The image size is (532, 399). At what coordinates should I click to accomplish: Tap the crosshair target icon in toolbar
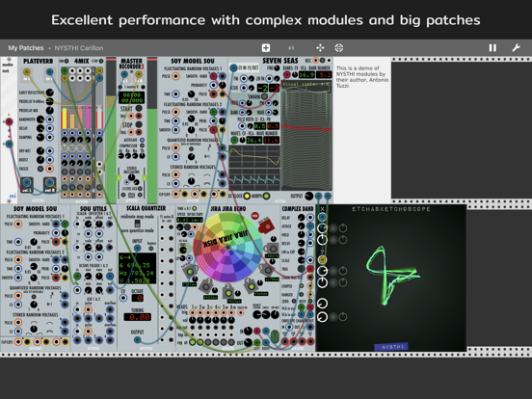click(x=338, y=48)
